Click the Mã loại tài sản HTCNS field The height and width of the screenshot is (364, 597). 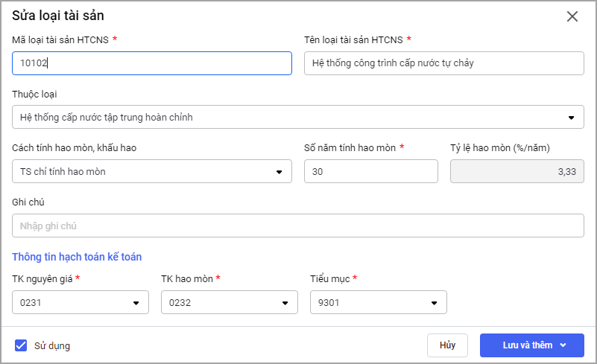[x=151, y=63]
